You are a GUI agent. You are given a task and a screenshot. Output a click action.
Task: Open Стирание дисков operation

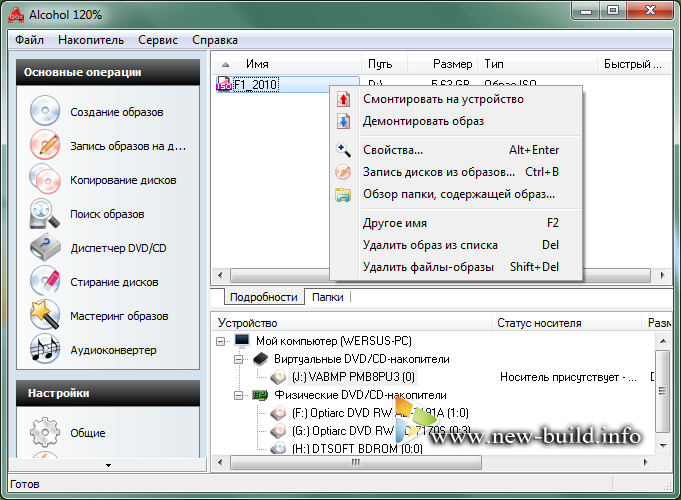pyautogui.click(x=114, y=282)
